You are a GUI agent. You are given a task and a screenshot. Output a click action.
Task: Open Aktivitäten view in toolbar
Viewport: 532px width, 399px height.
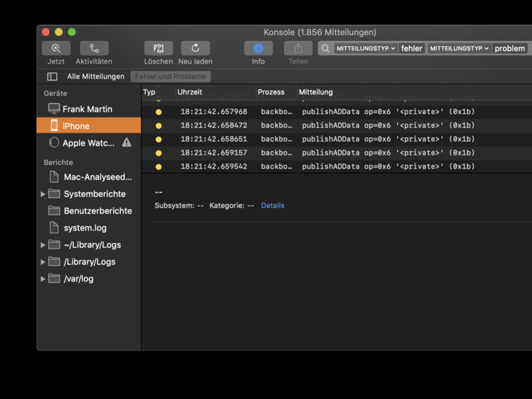pos(94,48)
